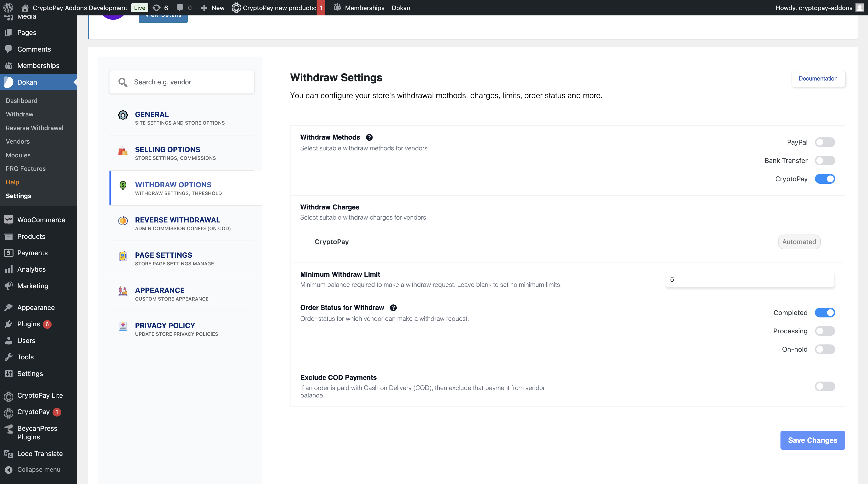This screenshot has width=868, height=484.
Task: Click the Withdraw Methods help question icon
Action: [369, 137]
